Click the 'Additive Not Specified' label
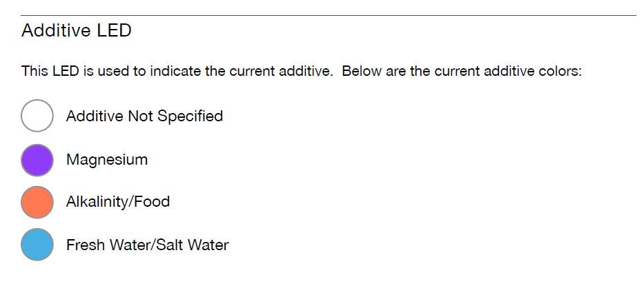 point(144,116)
